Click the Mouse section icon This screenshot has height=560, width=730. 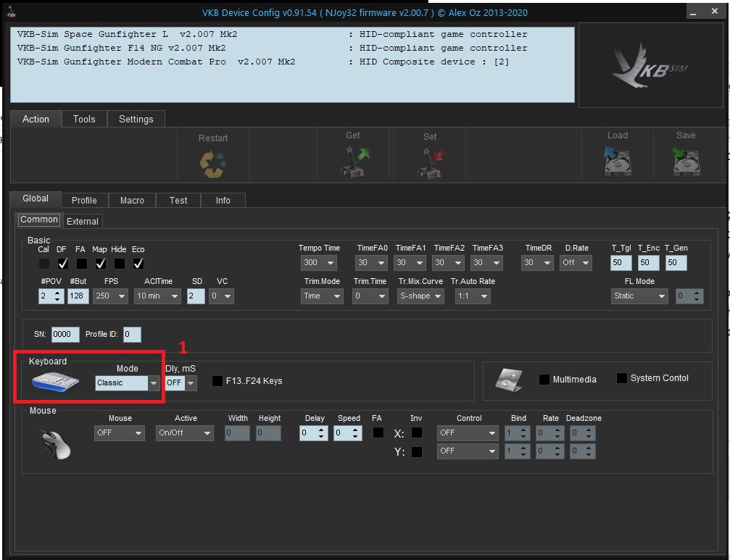[55, 443]
